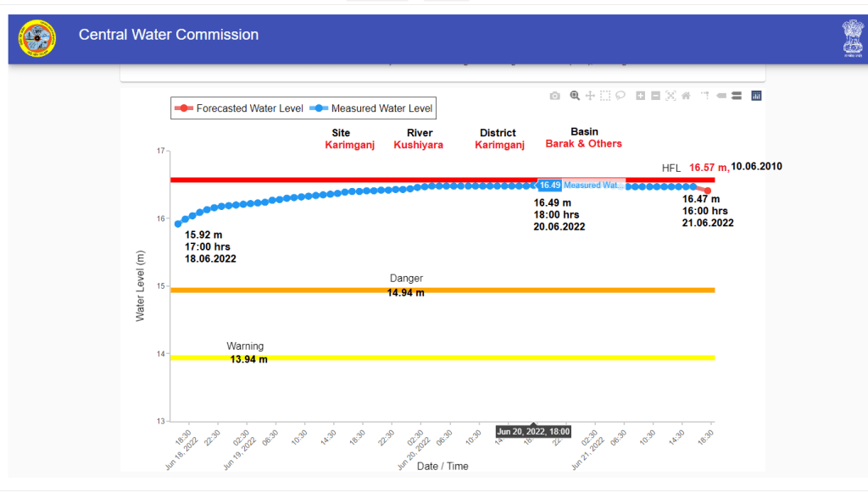Screen dimensions: 868x498
Task: Enable compare data on hover
Action: (737, 96)
